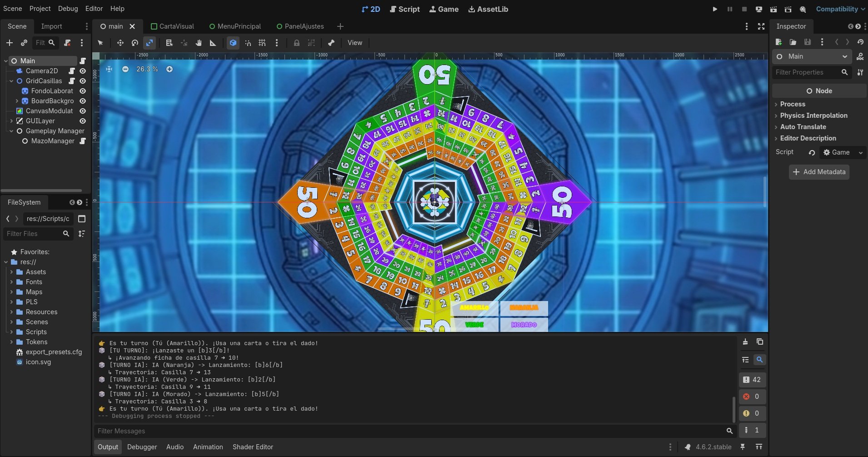Activate the Scale Mode tool
The width and height of the screenshot is (868, 457).
pyautogui.click(x=150, y=43)
